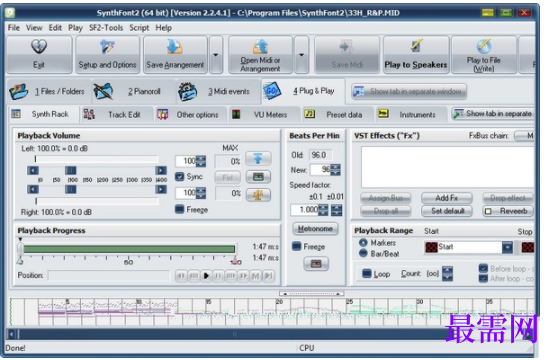
Task: Expand the Save Arrangement dropdown arrow
Action: pos(216,55)
